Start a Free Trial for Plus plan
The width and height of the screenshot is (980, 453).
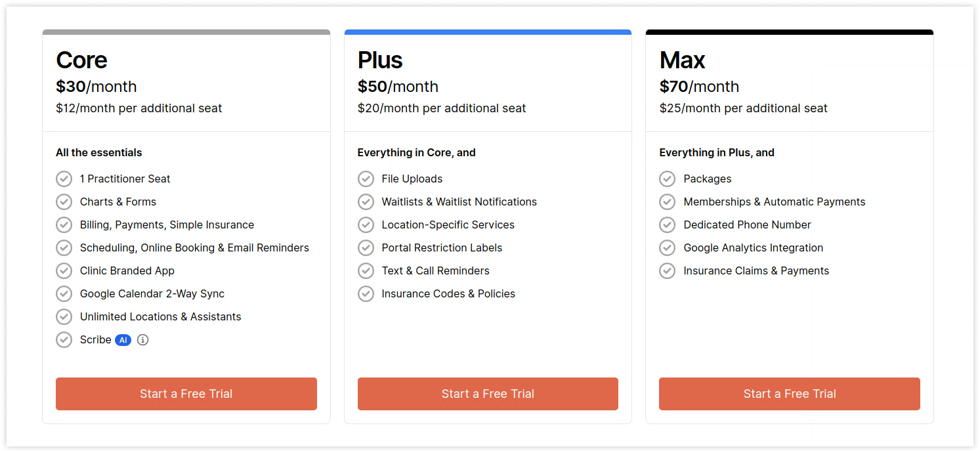(x=488, y=394)
